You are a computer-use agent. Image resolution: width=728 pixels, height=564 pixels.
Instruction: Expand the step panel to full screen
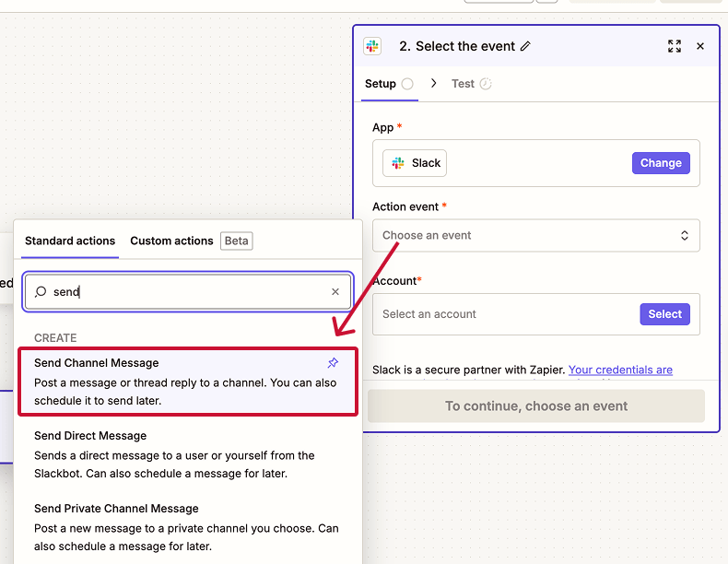tap(675, 46)
